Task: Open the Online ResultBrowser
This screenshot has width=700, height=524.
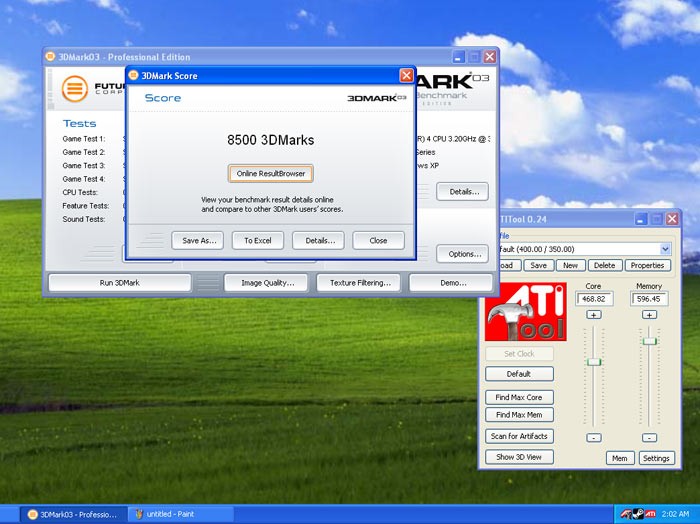Action: tap(270, 174)
